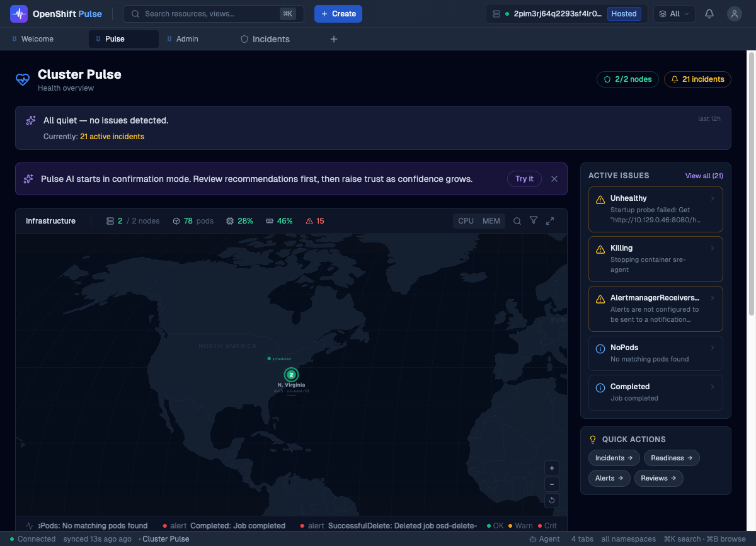Open the infrastructure filter icon
Screen dimensions: 756x546
[534, 220]
